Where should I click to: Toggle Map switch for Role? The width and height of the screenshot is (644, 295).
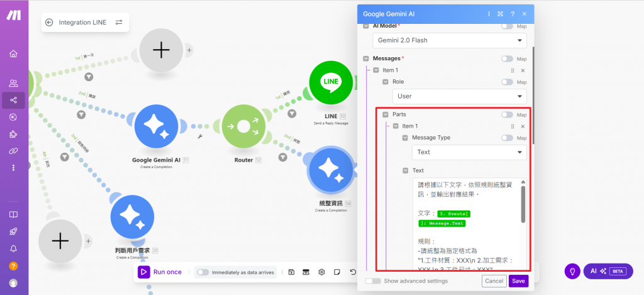507,82
